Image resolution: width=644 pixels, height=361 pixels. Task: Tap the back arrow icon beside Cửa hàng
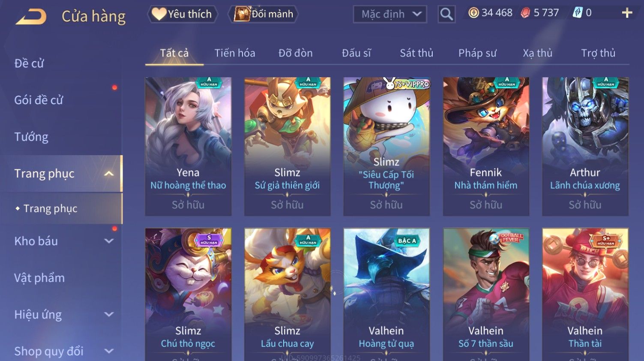pos(31,17)
